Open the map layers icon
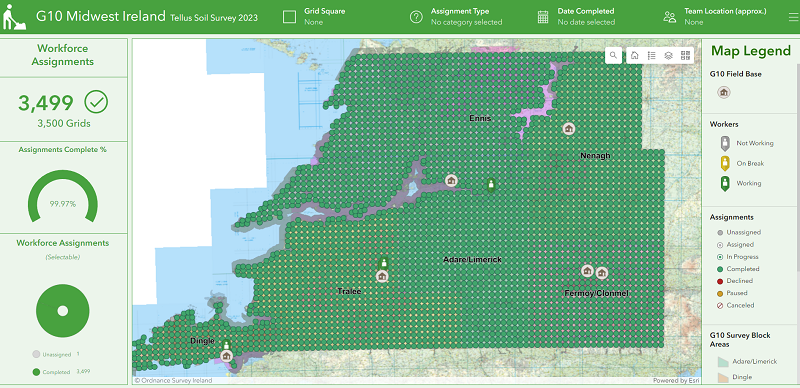 (x=668, y=56)
